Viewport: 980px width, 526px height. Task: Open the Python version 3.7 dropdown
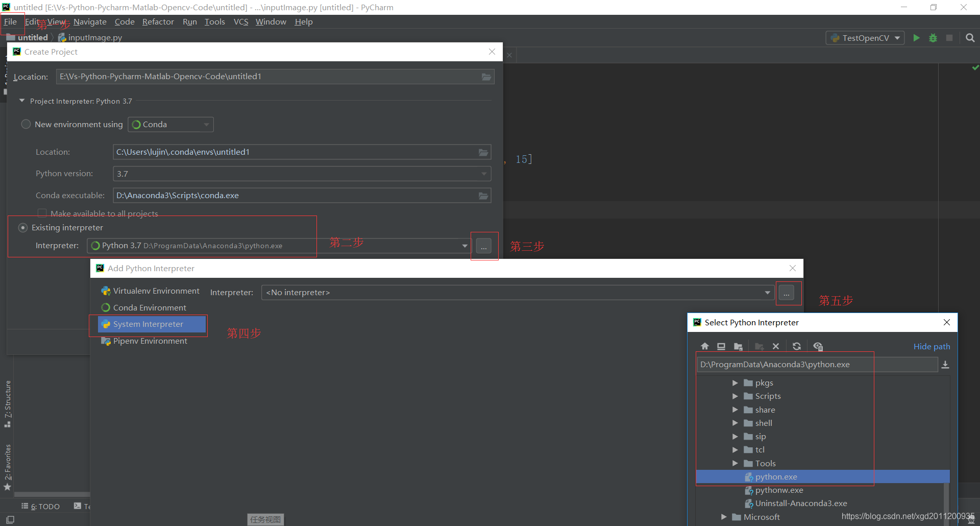coord(483,174)
